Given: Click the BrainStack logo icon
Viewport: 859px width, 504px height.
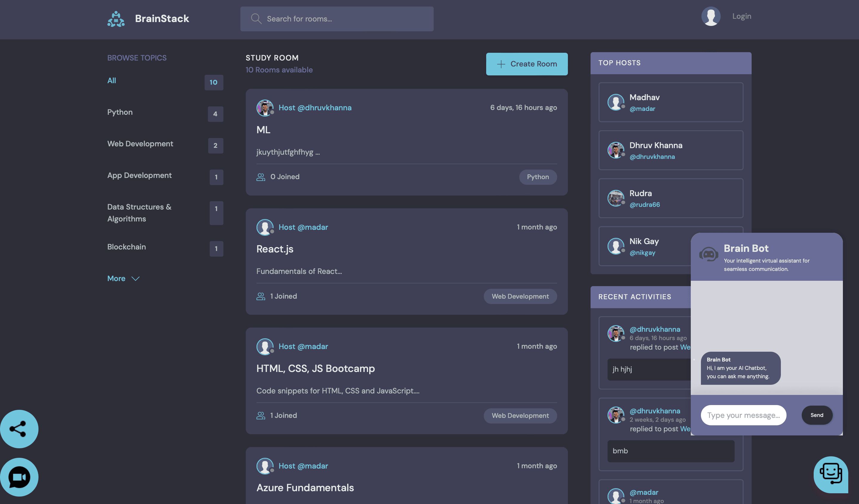Looking at the screenshot, I should click(x=116, y=19).
